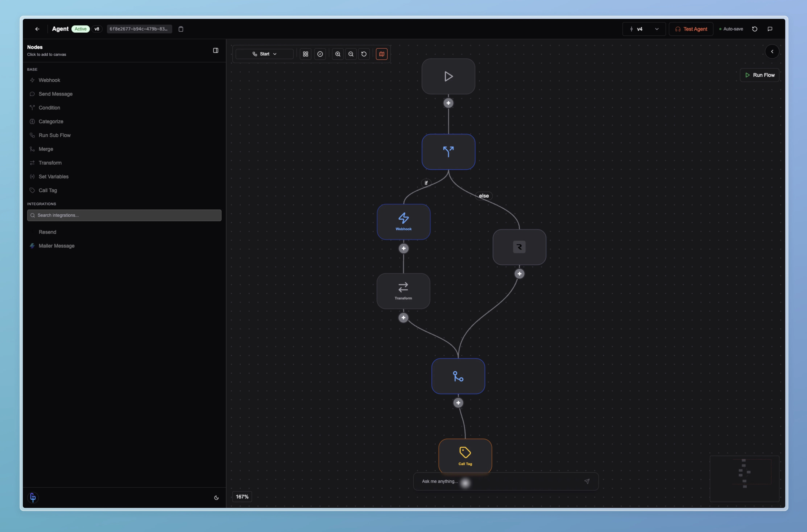Toggle the minimap via the orange map icon
This screenshot has width=807, height=532.
point(382,54)
